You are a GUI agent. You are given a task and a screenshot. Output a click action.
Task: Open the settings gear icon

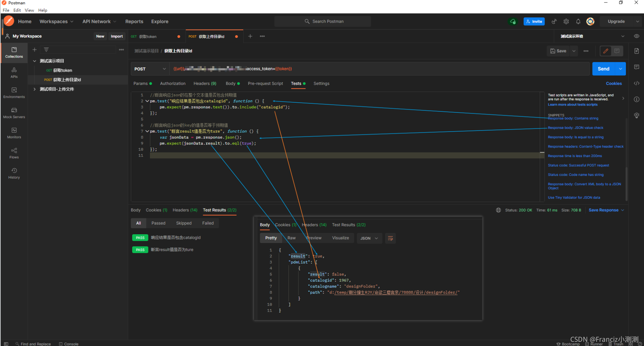pyautogui.click(x=566, y=22)
